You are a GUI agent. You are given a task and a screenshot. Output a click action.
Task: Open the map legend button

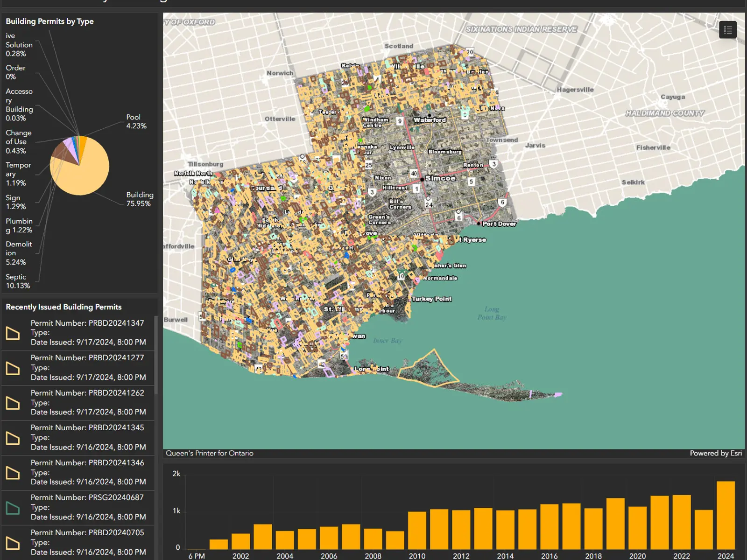(727, 30)
